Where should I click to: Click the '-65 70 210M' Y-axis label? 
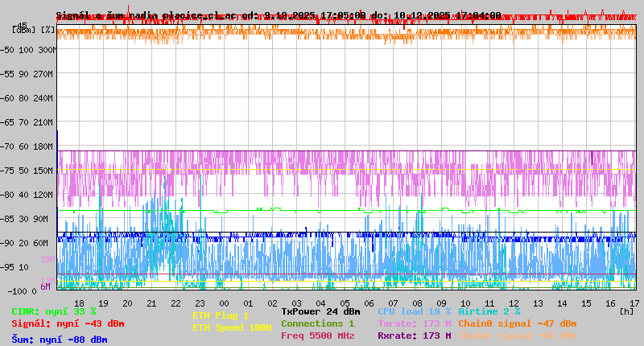pos(27,123)
